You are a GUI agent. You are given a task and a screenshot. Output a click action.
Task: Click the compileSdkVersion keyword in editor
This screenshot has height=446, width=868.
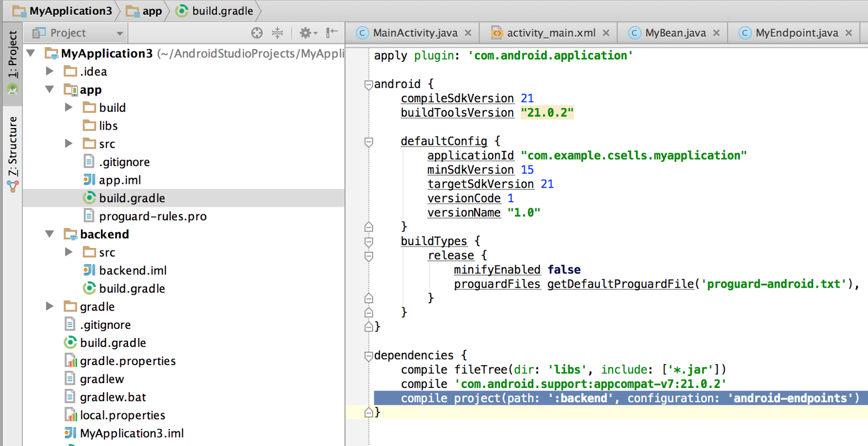(457, 98)
